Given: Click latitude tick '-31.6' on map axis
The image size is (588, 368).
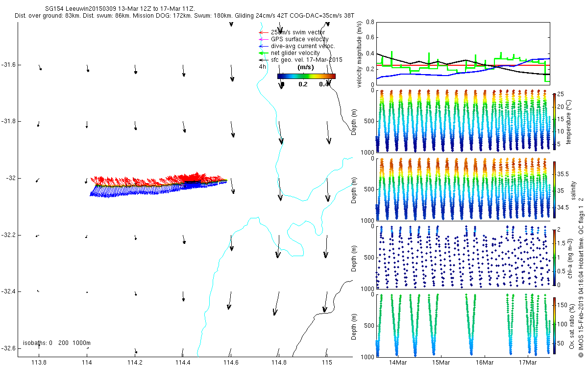Looking at the screenshot, I should [x=9, y=65].
